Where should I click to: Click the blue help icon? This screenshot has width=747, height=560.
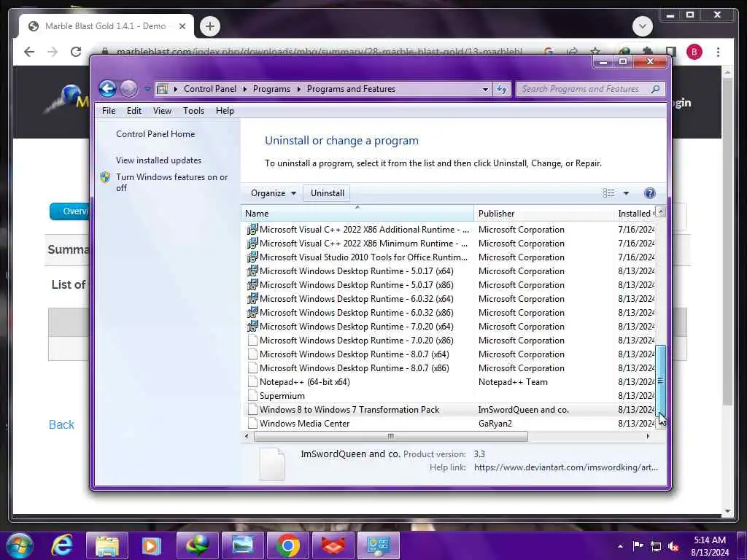649,192
